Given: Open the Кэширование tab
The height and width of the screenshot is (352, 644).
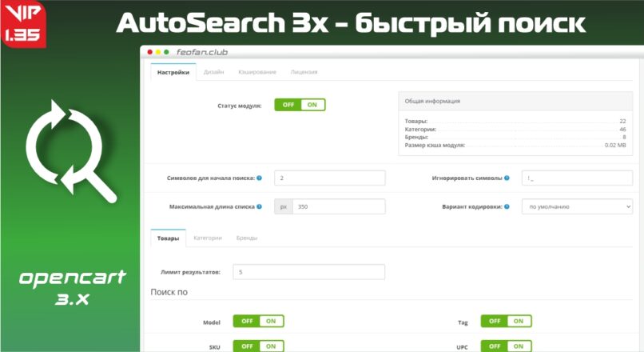Looking at the screenshot, I should [257, 72].
